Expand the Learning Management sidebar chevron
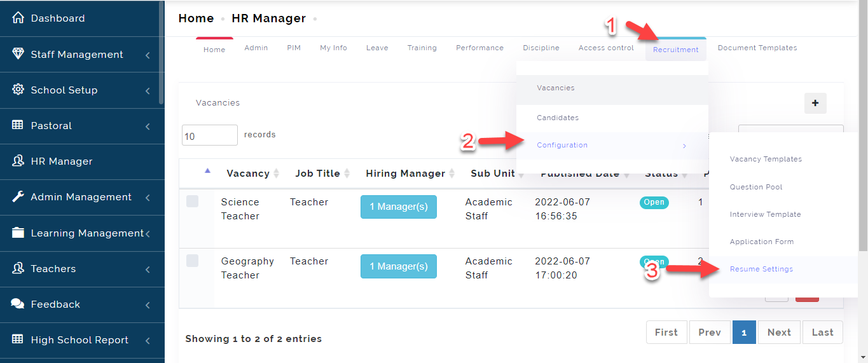The image size is (868, 363). [x=148, y=234]
